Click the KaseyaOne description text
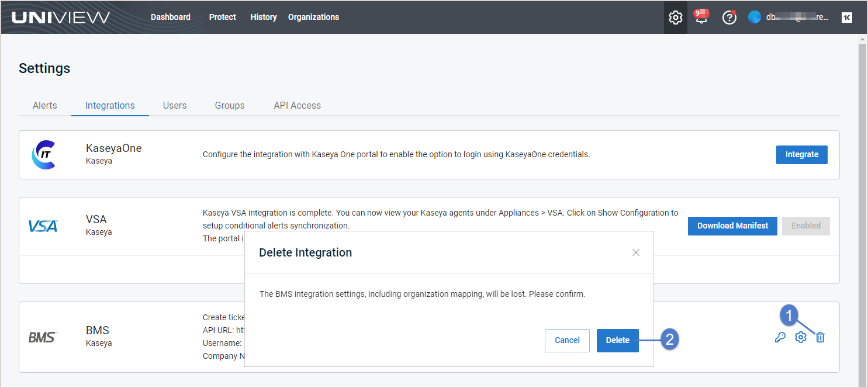The width and height of the screenshot is (868, 388). 396,155
